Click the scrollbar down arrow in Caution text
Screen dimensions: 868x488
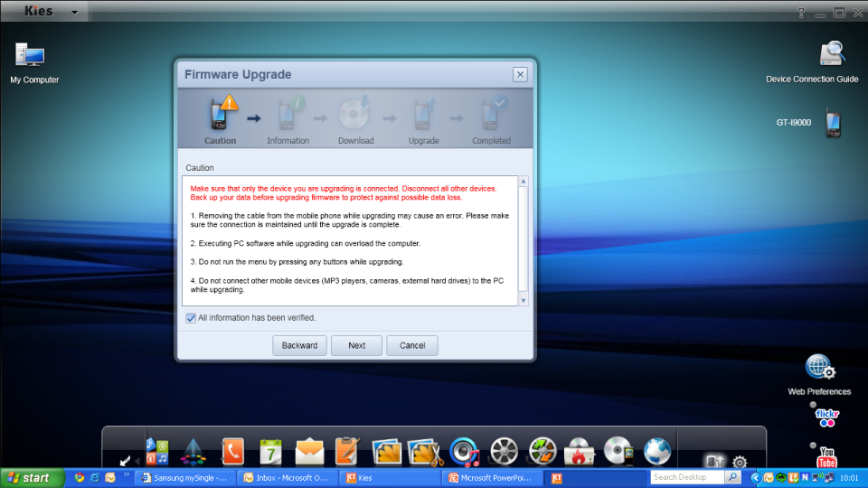pyautogui.click(x=523, y=300)
